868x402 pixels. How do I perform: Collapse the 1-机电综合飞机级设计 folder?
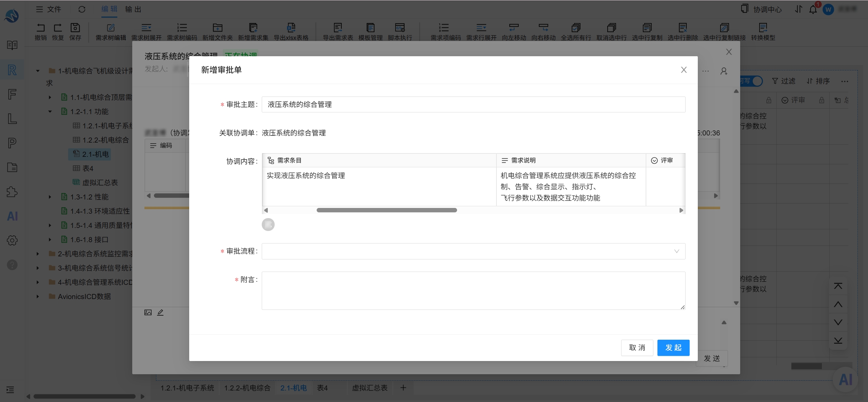pos(38,71)
